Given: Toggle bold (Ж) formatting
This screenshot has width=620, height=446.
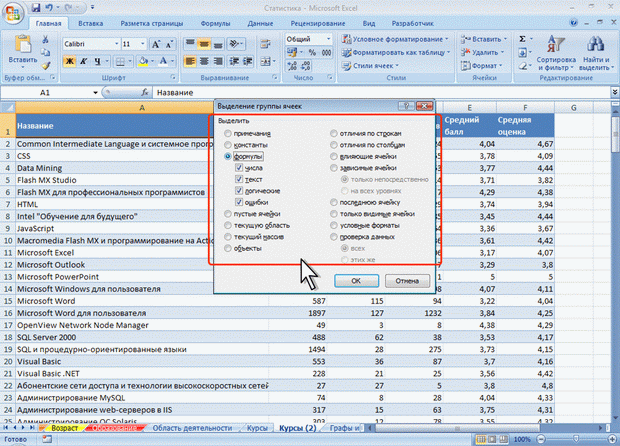Looking at the screenshot, I should pos(69,61).
